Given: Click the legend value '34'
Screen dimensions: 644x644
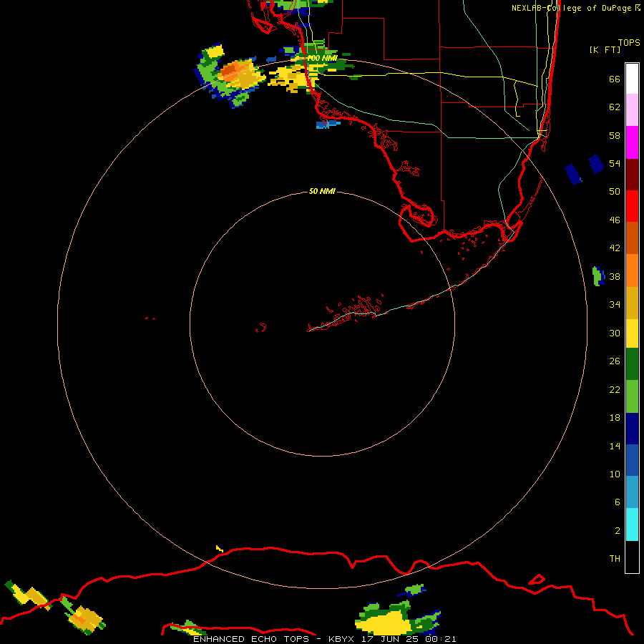Looking at the screenshot, I should (x=615, y=304).
